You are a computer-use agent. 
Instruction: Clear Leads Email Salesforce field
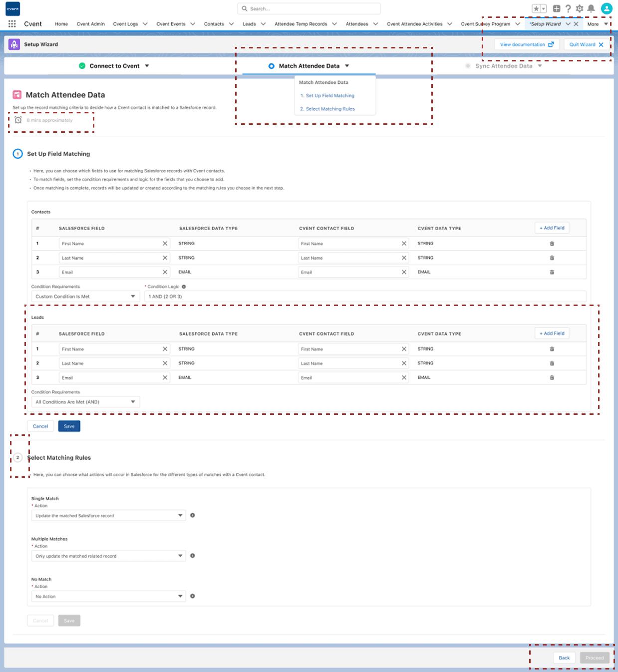coord(165,377)
